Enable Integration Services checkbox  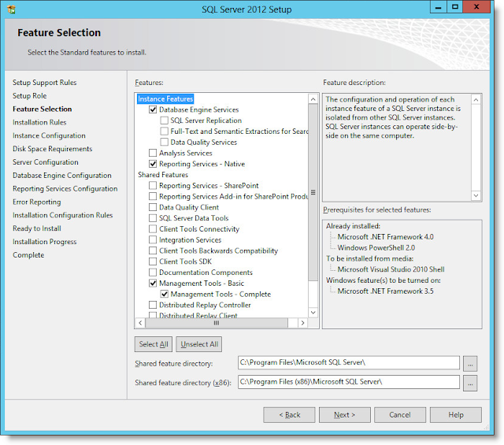point(153,240)
